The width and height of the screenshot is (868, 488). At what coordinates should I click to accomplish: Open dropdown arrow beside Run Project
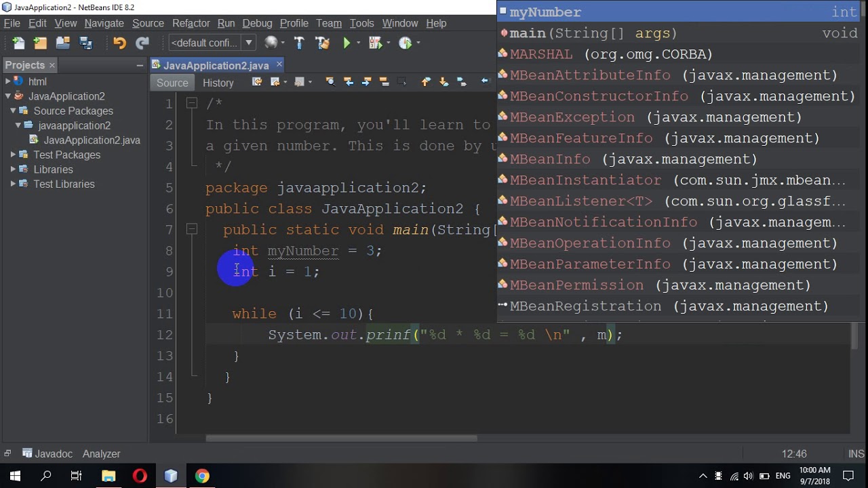[359, 43]
